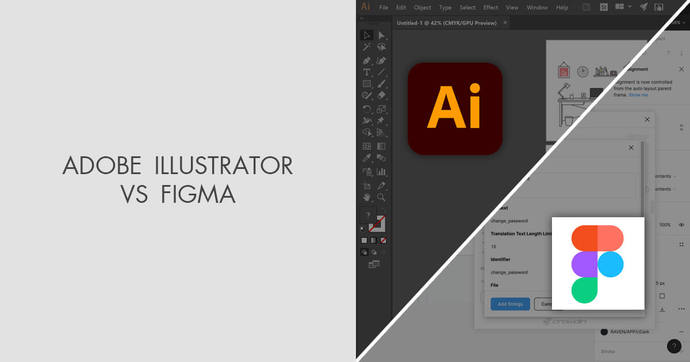Open the Object menu

422,7
